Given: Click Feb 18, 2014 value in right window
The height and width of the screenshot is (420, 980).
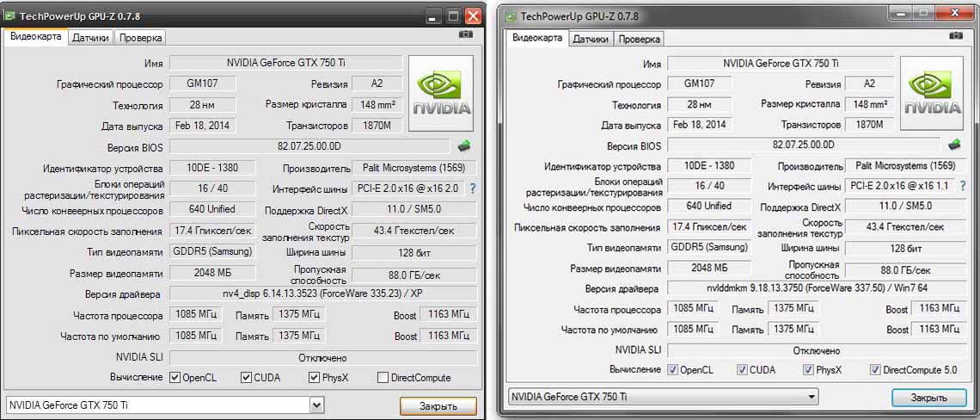Looking at the screenshot, I should pyautogui.click(x=700, y=125).
